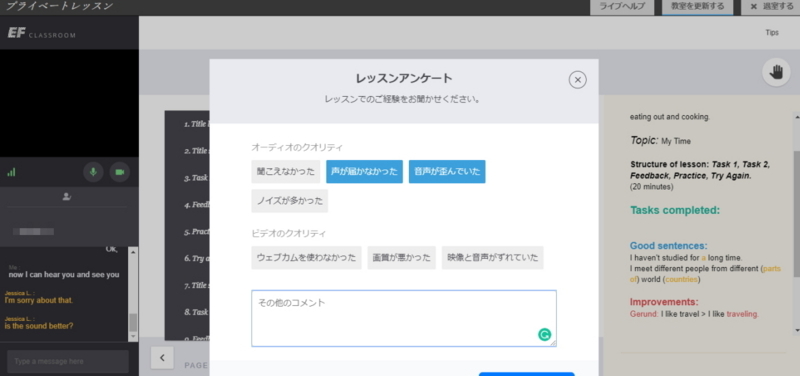The width and height of the screenshot is (800, 376).
Task: Turn off the webcam camera icon
Action: point(120,172)
